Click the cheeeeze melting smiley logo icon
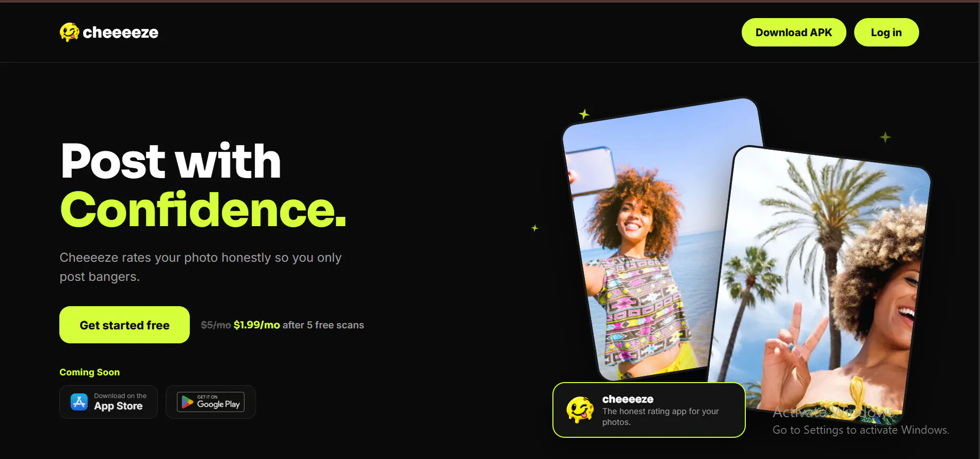Viewport: 980px width, 459px height. tap(69, 32)
